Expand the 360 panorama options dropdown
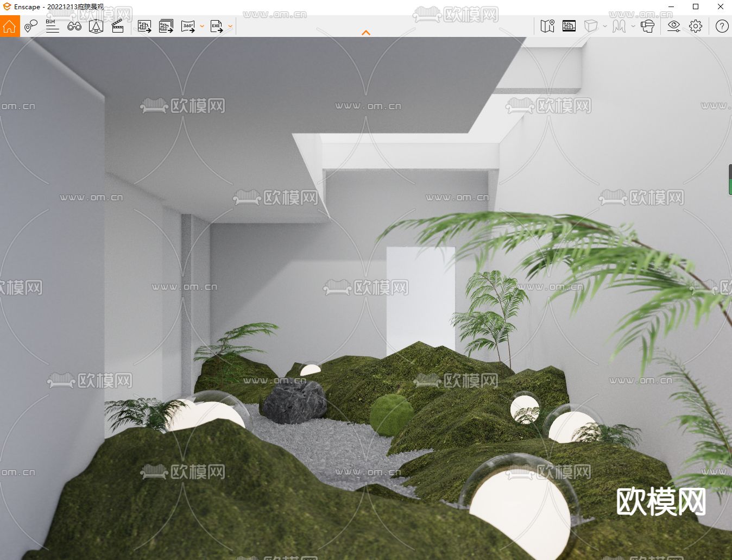The image size is (732, 560). coord(201,26)
